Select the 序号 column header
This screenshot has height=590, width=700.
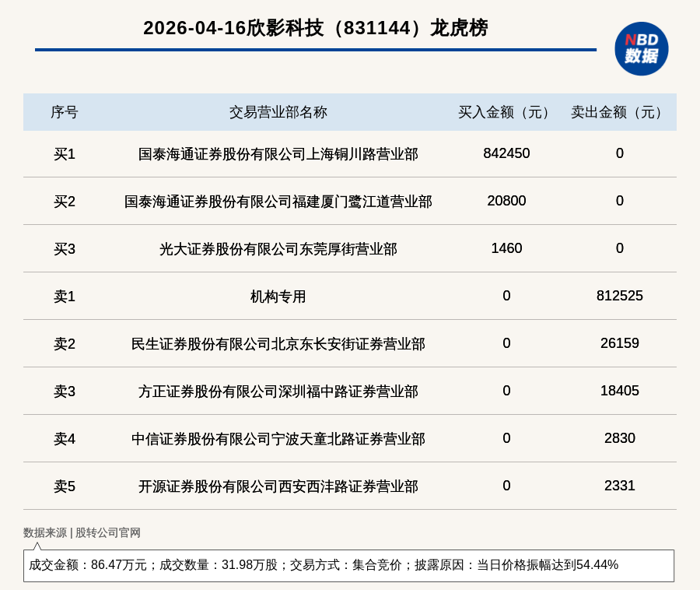click(x=64, y=112)
